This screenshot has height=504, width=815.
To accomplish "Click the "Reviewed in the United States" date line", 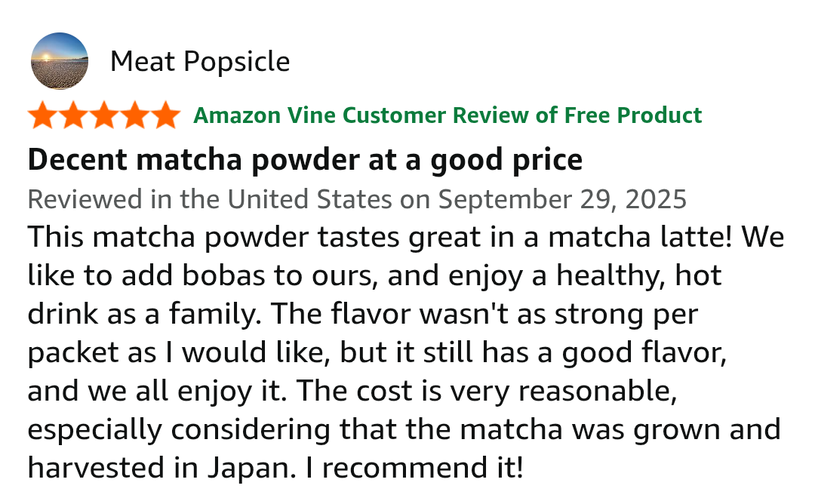I will (210, 199).
